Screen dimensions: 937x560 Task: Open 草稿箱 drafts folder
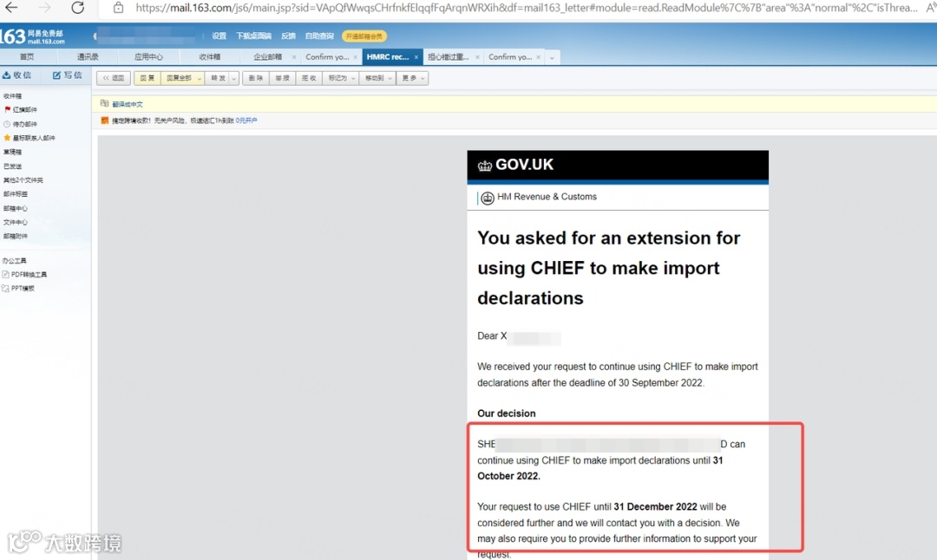click(x=12, y=152)
